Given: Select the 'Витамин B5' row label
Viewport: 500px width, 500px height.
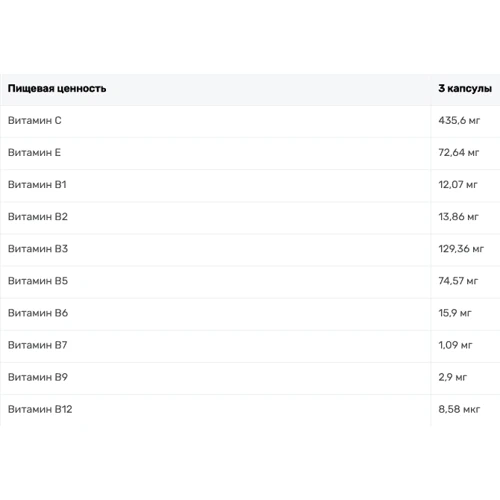Looking at the screenshot, I should click(38, 281).
